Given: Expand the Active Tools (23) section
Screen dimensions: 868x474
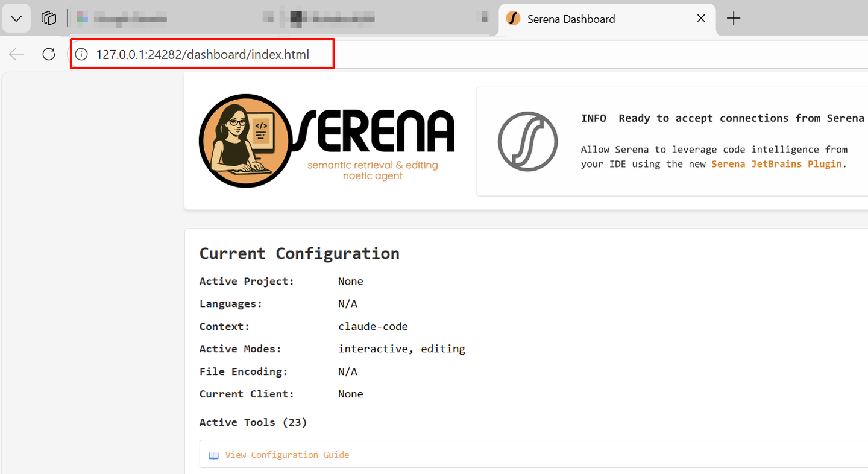Looking at the screenshot, I should tap(253, 422).
